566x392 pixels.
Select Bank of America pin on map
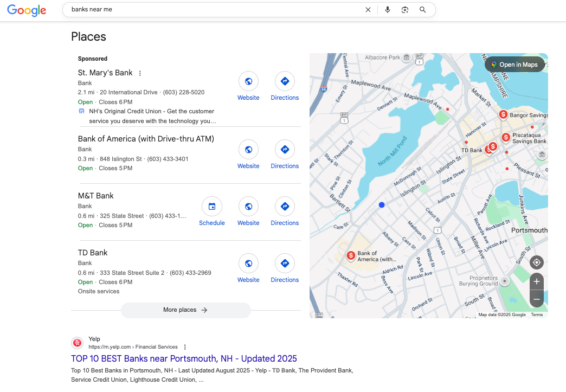pyautogui.click(x=351, y=255)
